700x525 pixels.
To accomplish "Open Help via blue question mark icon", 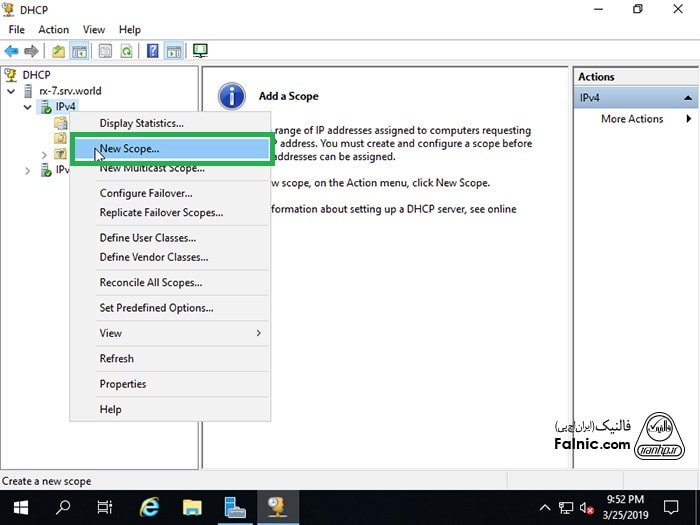I will pos(153,50).
